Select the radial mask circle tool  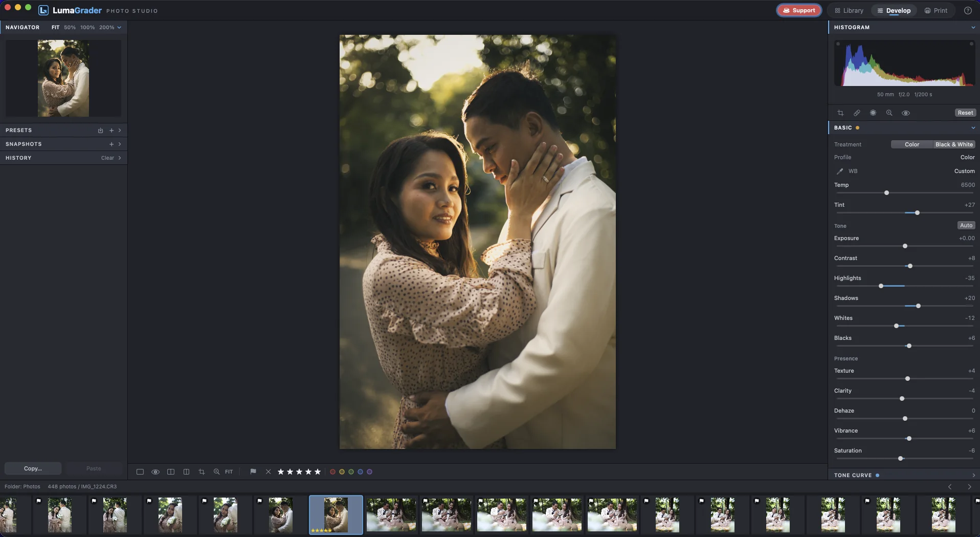(x=873, y=113)
